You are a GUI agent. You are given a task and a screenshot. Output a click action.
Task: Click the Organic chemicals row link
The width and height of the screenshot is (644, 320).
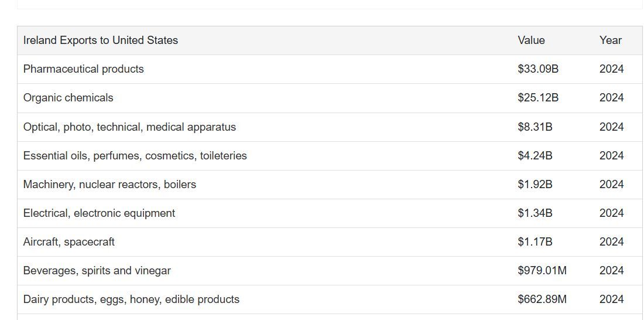click(x=68, y=98)
